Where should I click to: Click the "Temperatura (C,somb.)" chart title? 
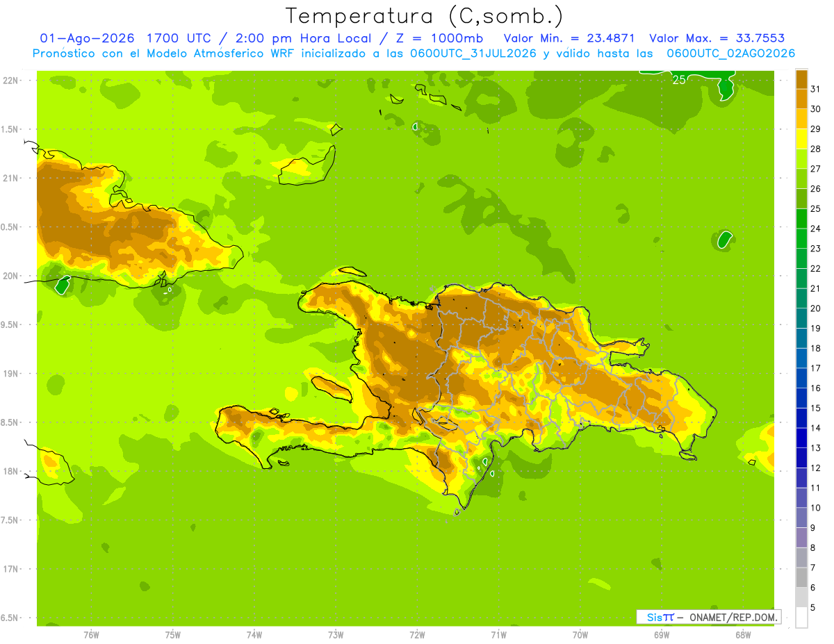(425, 16)
